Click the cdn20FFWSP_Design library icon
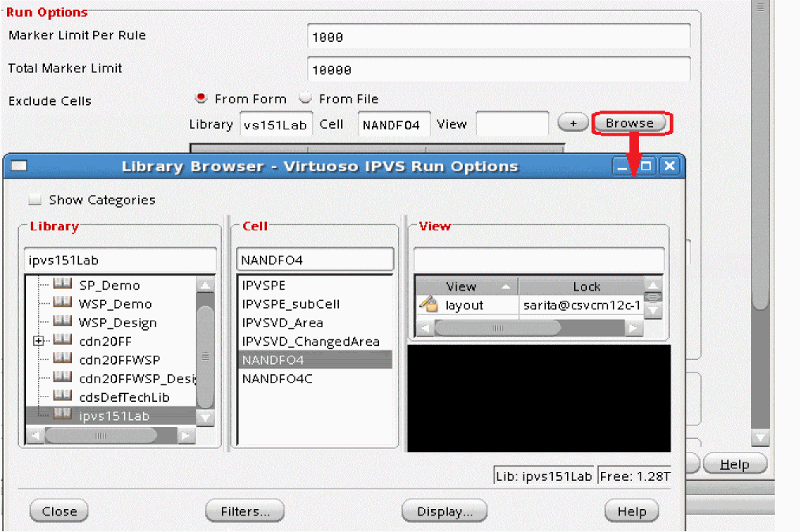 point(62,377)
